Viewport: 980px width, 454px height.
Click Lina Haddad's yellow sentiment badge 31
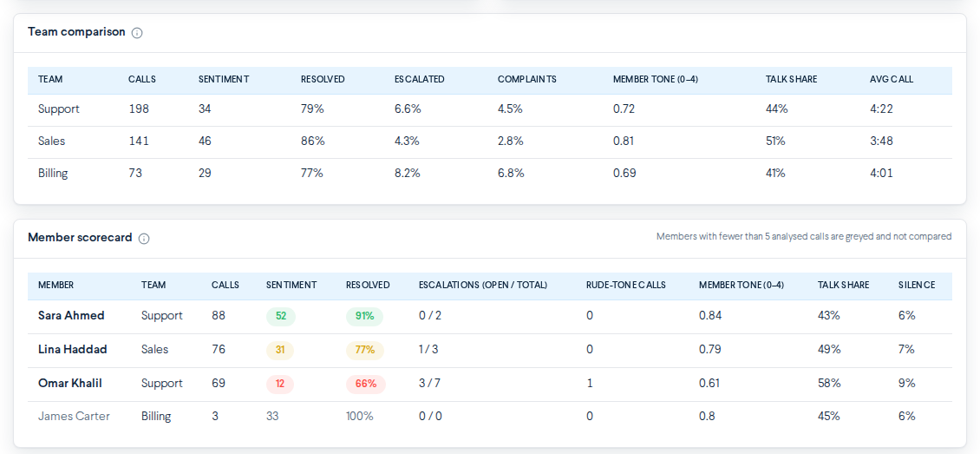(x=280, y=350)
